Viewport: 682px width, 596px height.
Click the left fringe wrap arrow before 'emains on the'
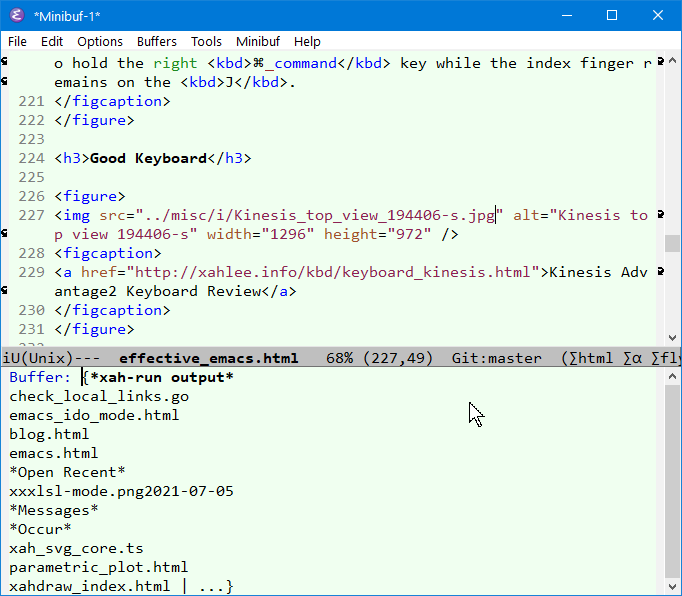[x=4, y=81]
